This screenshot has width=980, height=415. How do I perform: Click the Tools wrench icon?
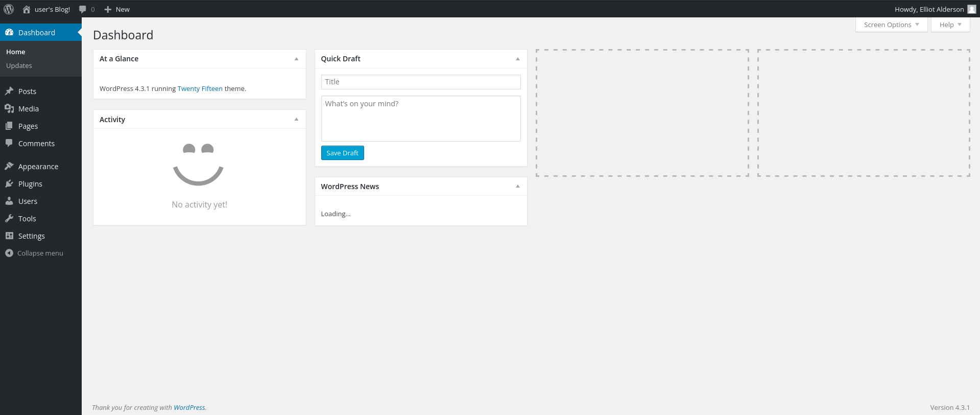[x=9, y=218]
